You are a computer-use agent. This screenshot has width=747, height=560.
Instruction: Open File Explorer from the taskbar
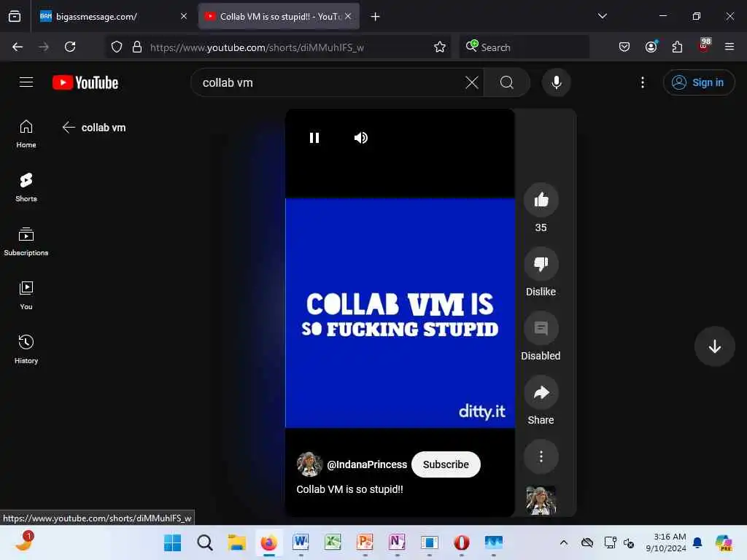click(x=237, y=542)
